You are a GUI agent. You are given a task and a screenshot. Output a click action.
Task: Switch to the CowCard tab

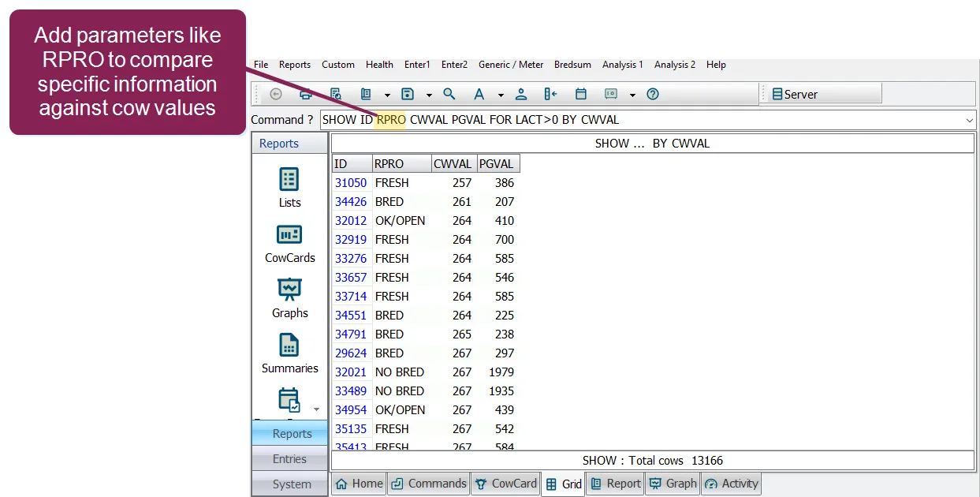pyautogui.click(x=505, y=484)
